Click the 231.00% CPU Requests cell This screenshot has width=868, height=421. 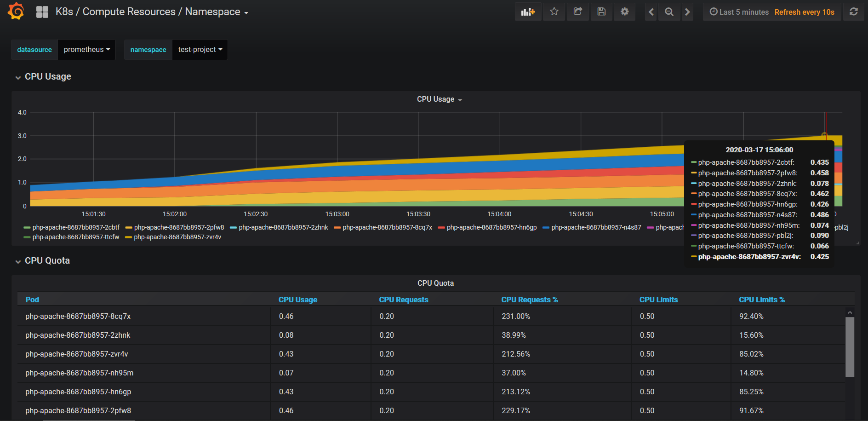[x=562, y=316]
